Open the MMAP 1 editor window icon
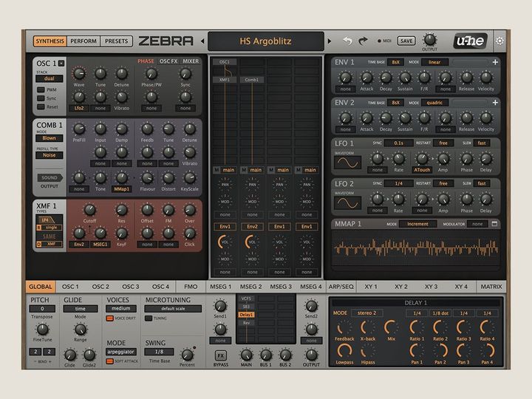532x399 pixels. coord(494,224)
